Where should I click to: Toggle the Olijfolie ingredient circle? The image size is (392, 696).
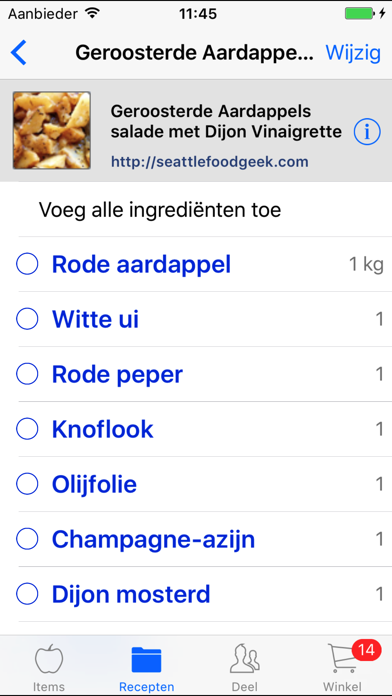click(27, 484)
